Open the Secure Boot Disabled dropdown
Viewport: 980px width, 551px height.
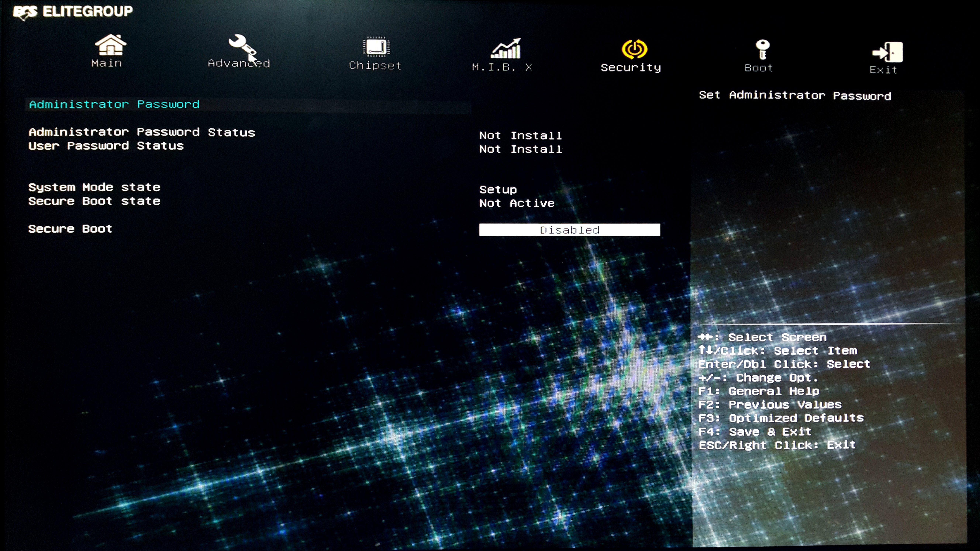pos(570,230)
